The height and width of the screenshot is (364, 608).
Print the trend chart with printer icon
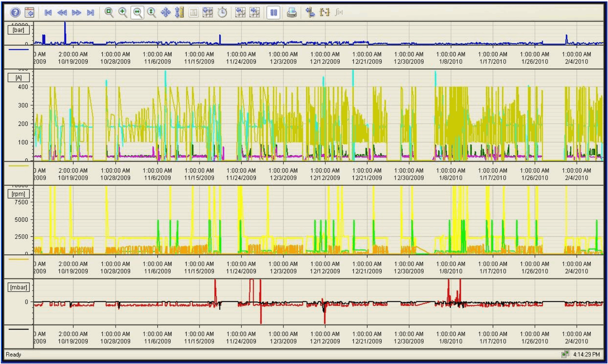click(291, 13)
